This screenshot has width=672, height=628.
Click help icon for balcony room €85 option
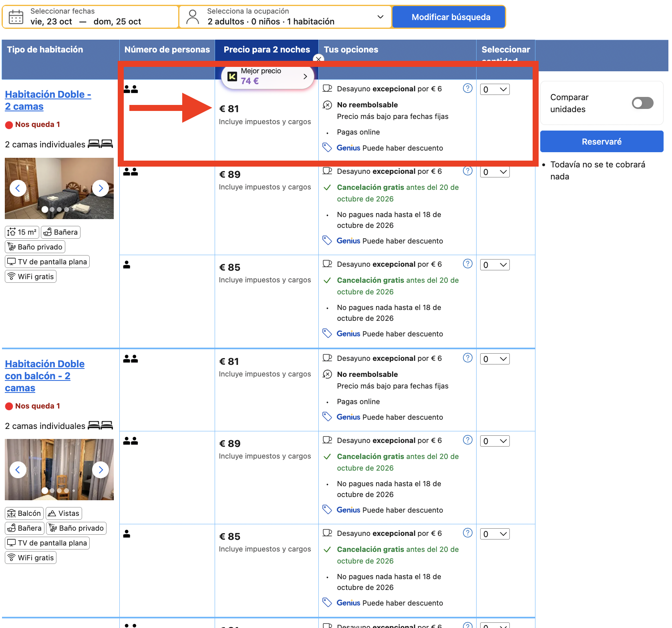point(467,533)
